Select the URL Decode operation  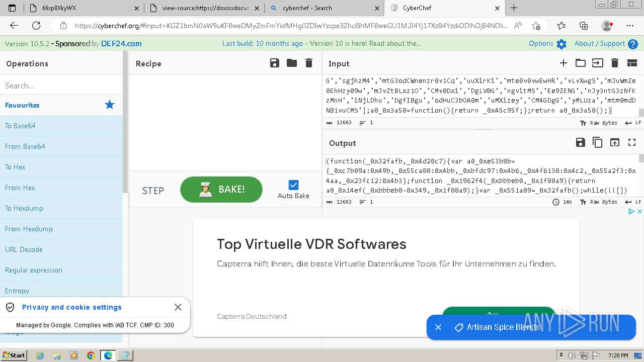tap(61, 249)
